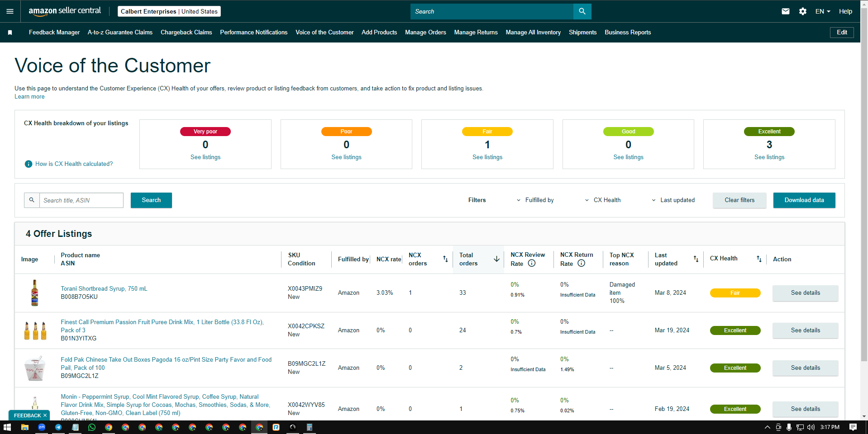Click the bookmark icon beside Feedback Manager
This screenshot has height=434, width=868.
pos(10,33)
